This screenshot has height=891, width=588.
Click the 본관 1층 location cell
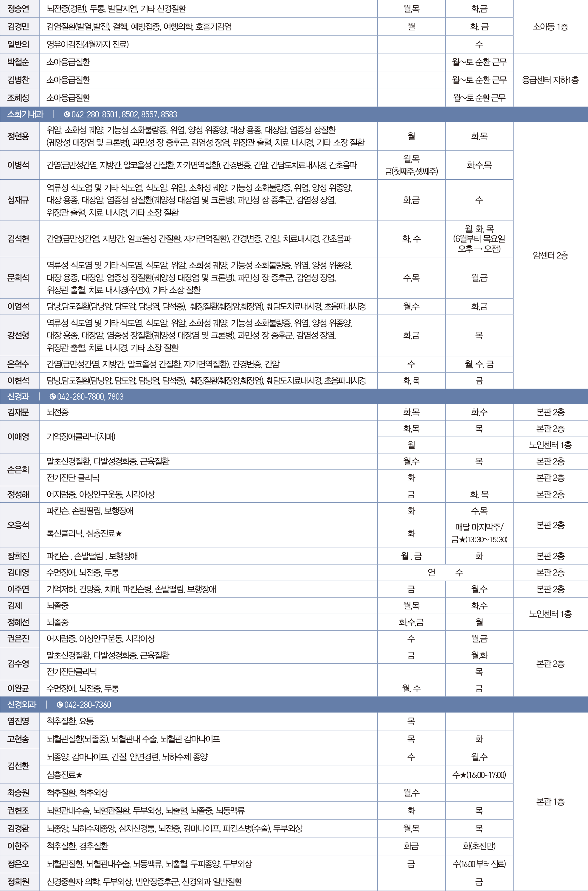tap(550, 801)
